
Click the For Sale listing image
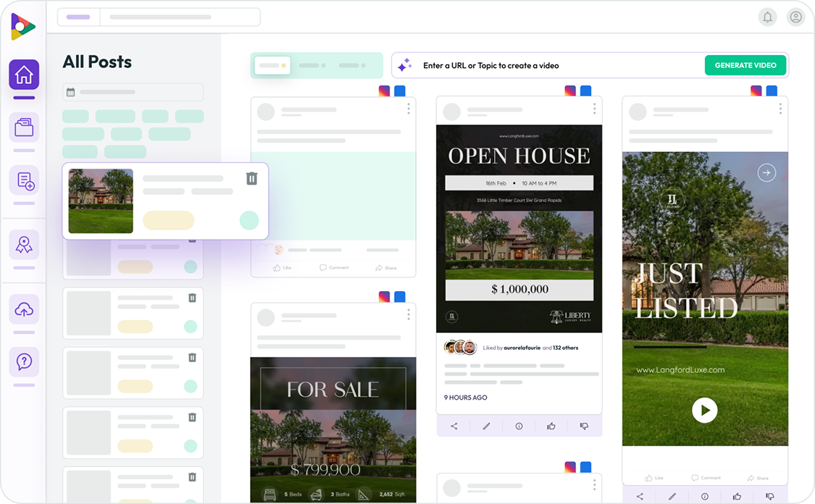click(333, 429)
